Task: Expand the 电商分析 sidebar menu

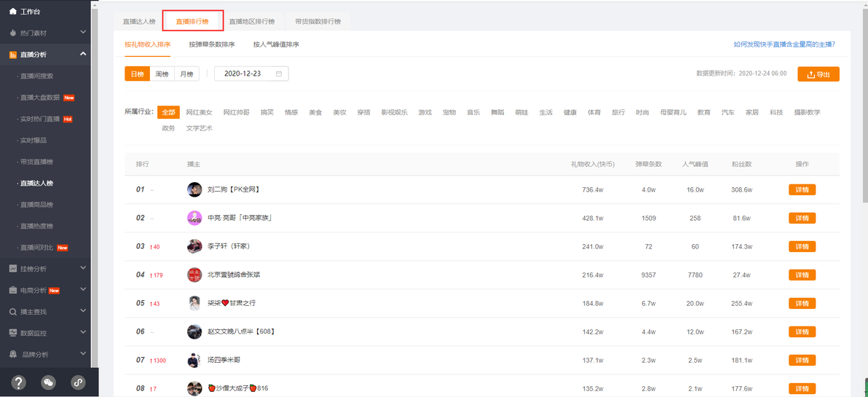Action: [83, 290]
